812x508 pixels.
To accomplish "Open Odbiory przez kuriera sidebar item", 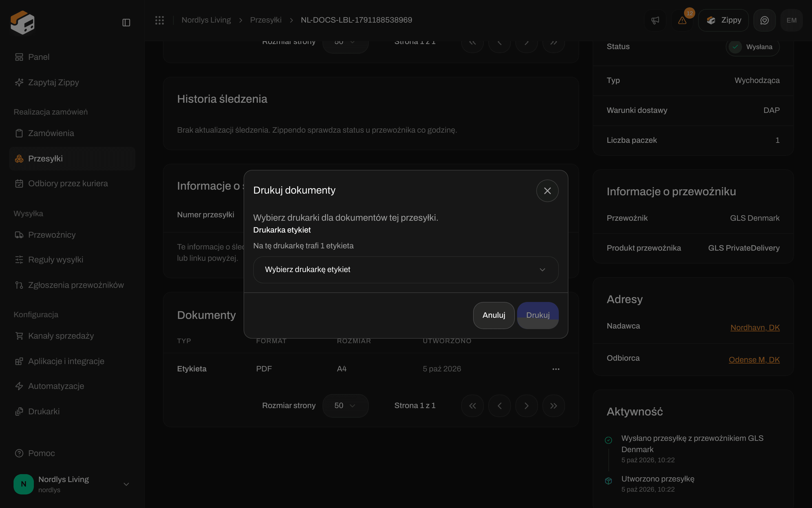I will tap(72, 183).
